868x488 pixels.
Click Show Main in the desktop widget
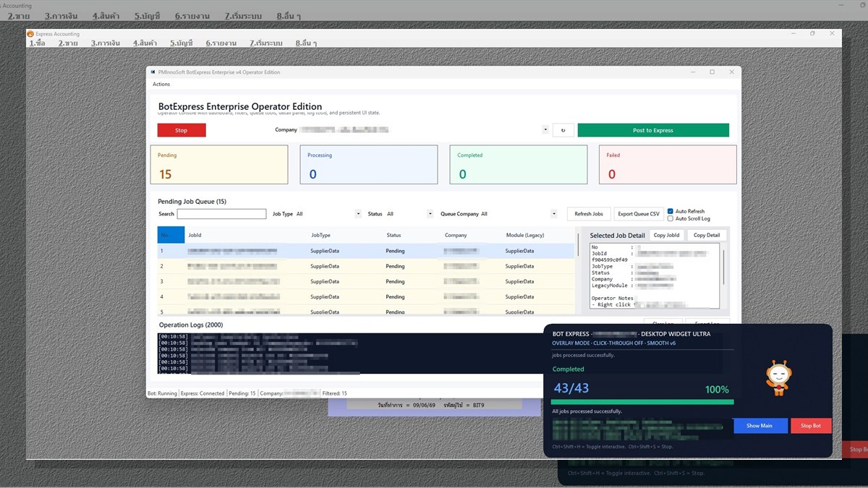(759, 426)
